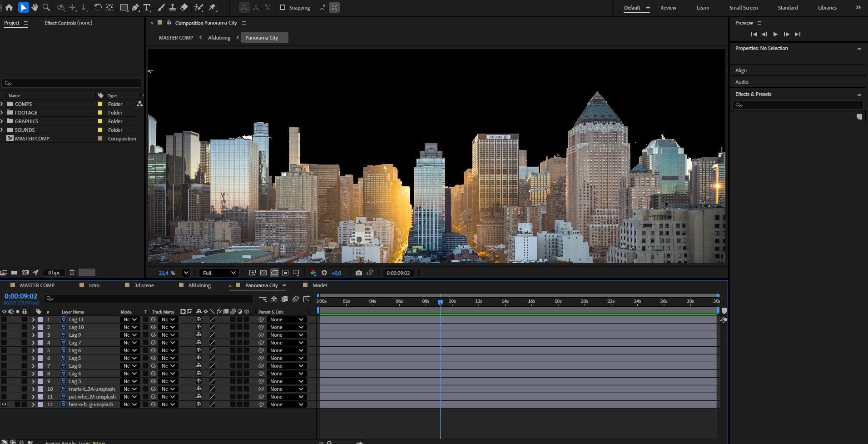Play the composition preview
Image resolution: width=868 pixels, height=444 pixels.
click(775, 34)
